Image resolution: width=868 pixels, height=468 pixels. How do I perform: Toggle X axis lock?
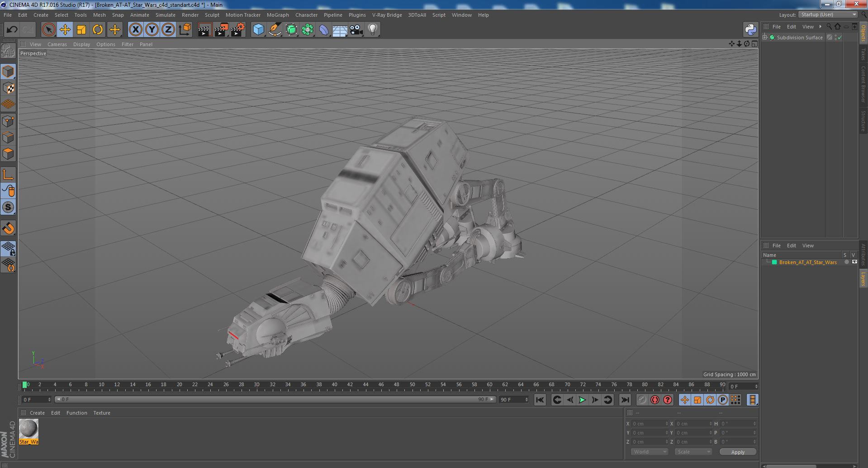[x=135, y=30]
